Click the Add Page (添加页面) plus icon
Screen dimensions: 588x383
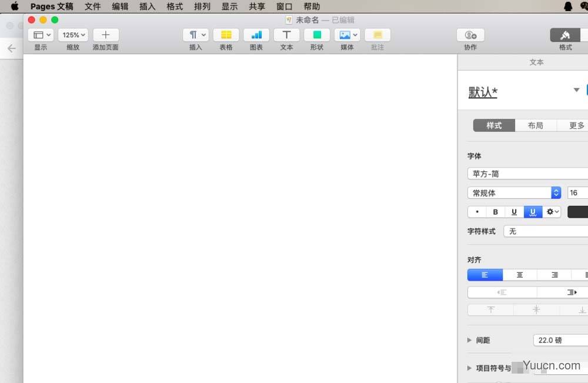point(106,35)
